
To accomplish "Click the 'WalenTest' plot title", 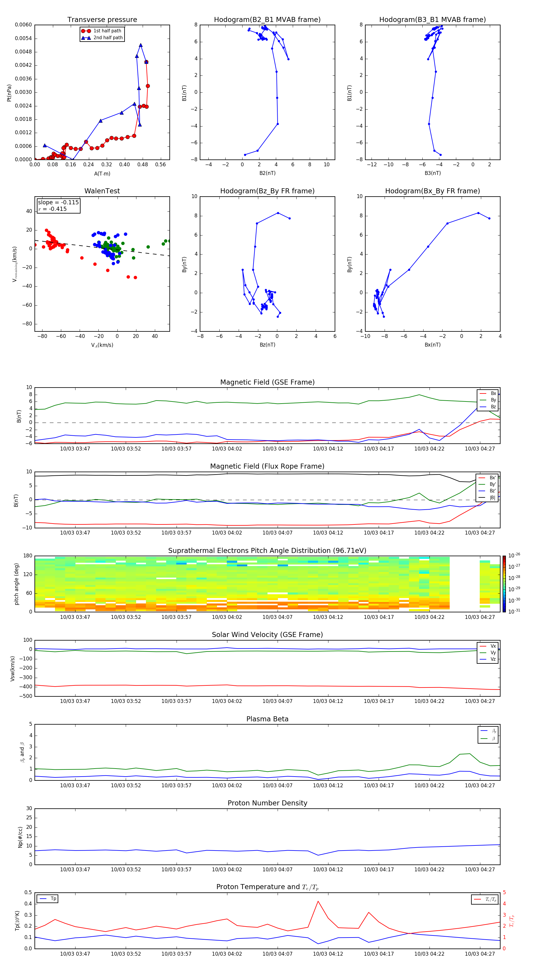I will point(102,191).
